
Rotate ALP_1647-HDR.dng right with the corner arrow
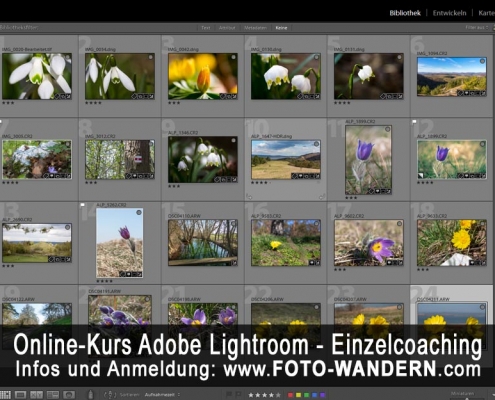[322, 197]
